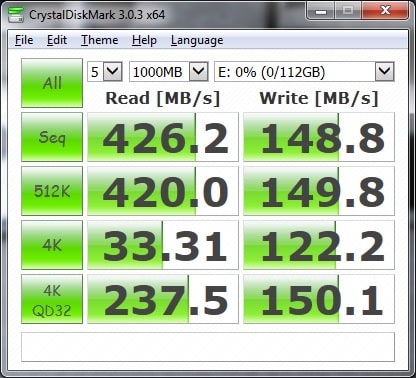Open the Theme menu
The width and height of the screenshot is (416, 378).
tap(100, 40)
